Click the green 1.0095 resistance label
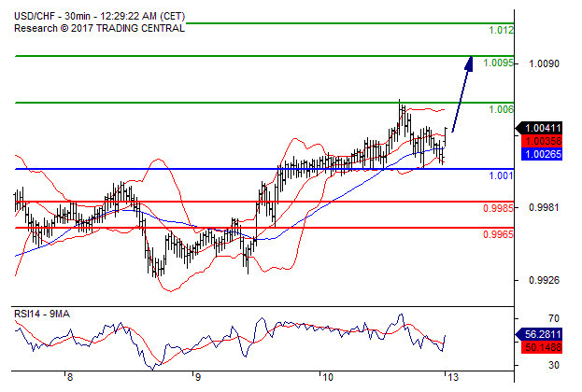582x392 pixels. [499, 63]
